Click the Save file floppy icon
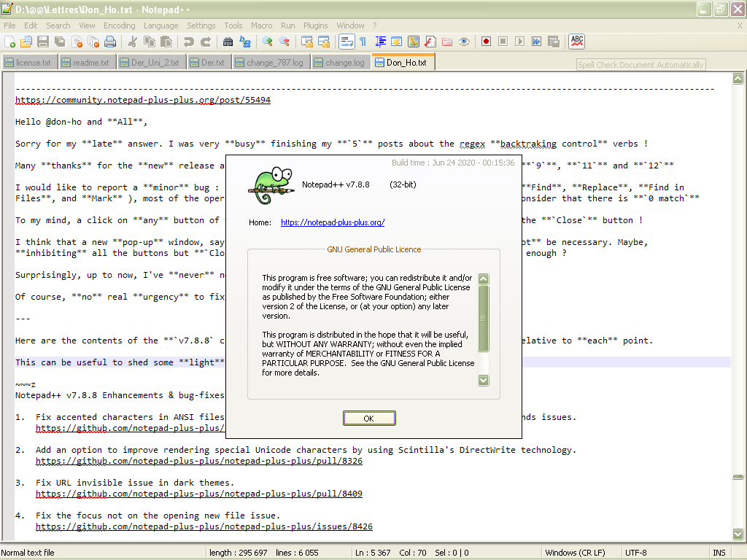 tap(43, 42)
